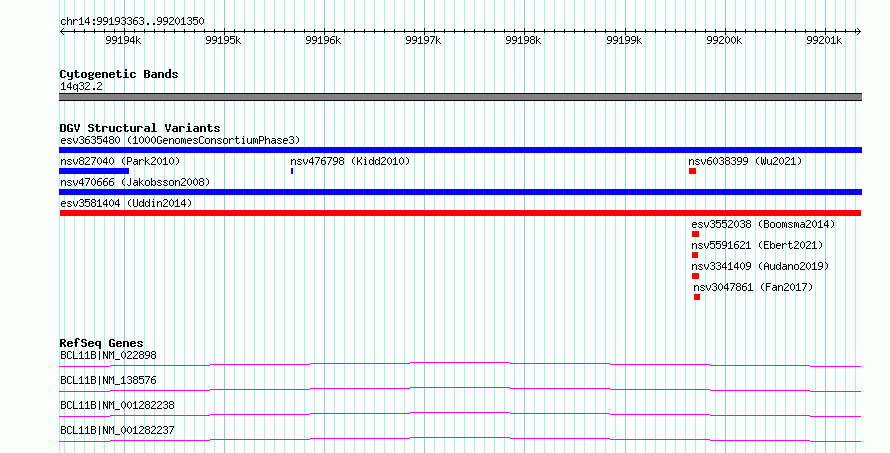Viewport: 890px width, 453px height.
Task: Click the 99196k ruler tick label
Action: pyautogui.click(x=323, y=40)
